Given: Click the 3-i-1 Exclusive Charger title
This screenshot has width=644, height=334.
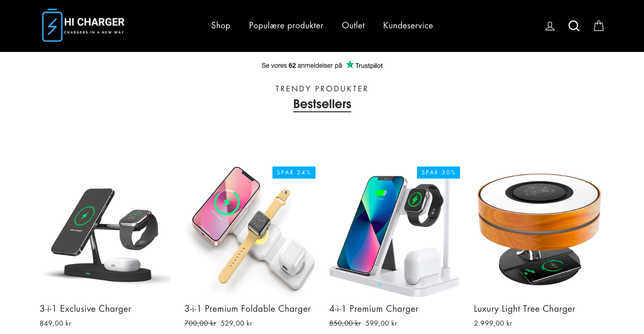Looking at the screenshot, I should (85, 309).
